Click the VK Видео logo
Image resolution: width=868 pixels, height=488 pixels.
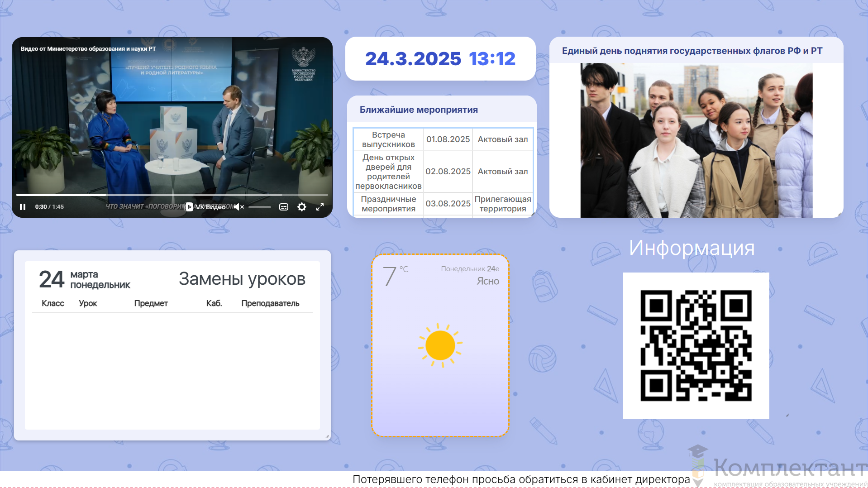click(206, 207)
